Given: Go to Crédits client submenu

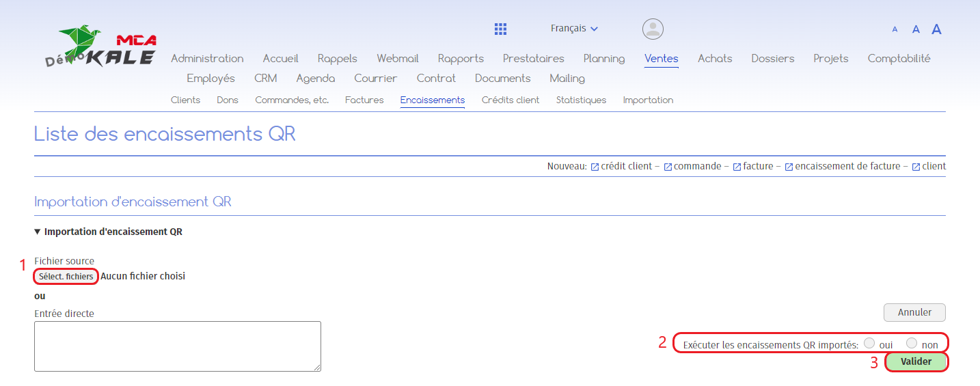Looking at the screenshot, I should click(x=511, y=100).
